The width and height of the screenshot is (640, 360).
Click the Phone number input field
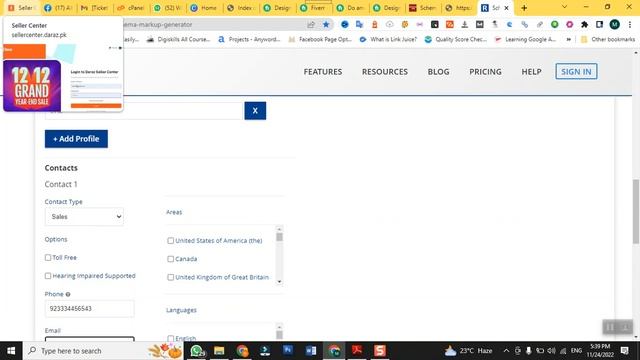tap(89, 309)
